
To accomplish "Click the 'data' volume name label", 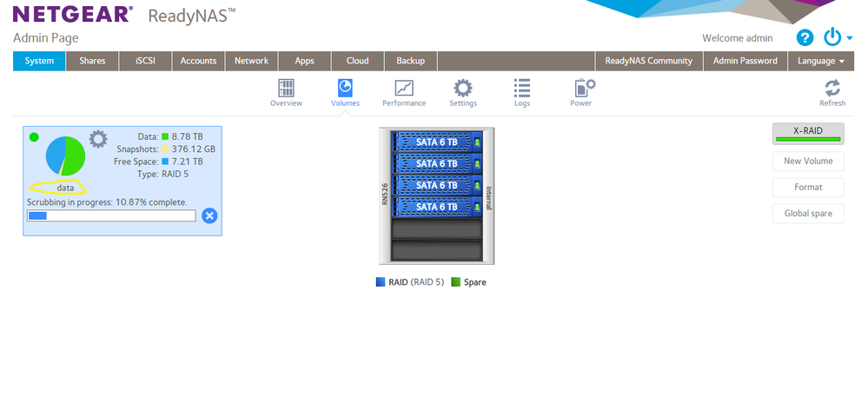I will (65, 188).
